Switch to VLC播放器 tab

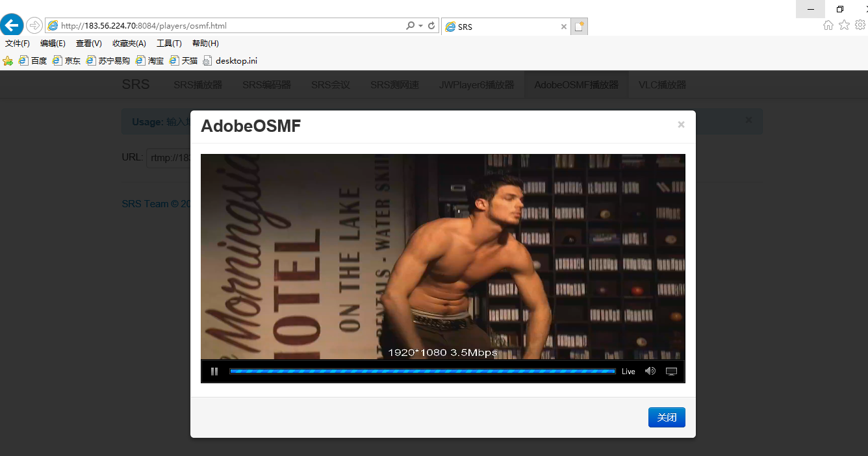point(662,85)
